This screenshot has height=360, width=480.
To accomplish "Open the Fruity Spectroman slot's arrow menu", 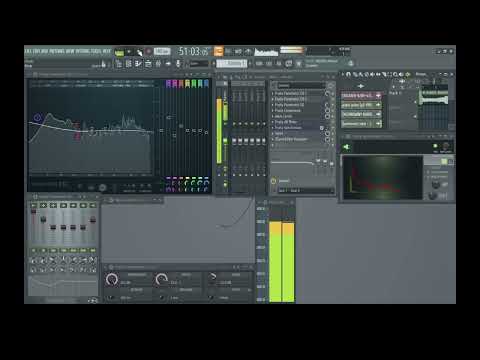I will (273, 128).
